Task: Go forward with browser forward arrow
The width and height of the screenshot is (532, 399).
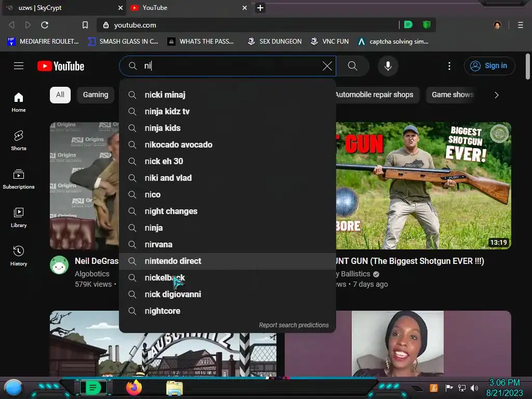Action: click(x=28, y=25)
